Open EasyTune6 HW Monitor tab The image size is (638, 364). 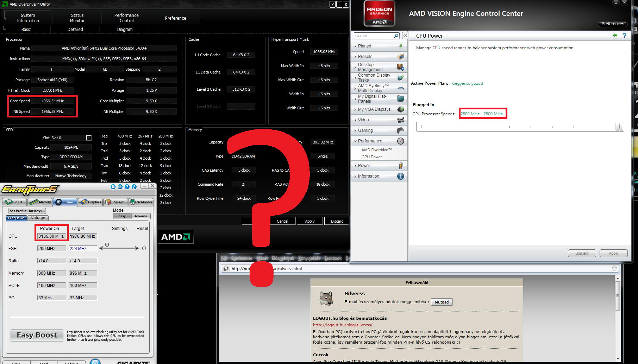click(141, 202)
